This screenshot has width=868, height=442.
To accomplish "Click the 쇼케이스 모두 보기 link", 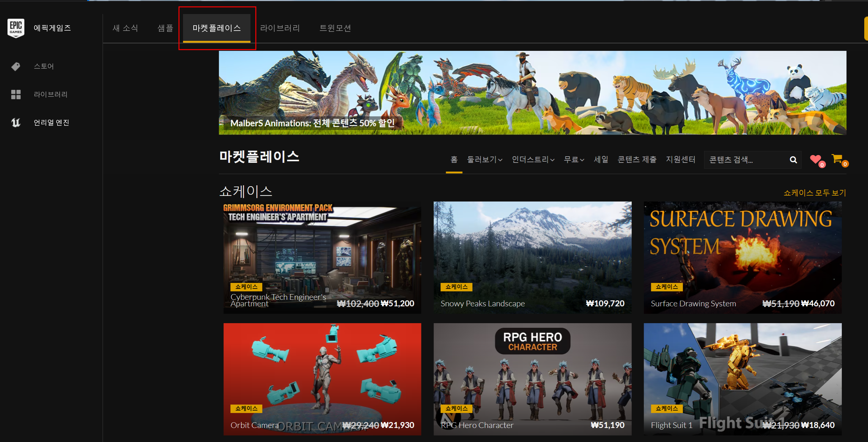I will coord(814,193).
